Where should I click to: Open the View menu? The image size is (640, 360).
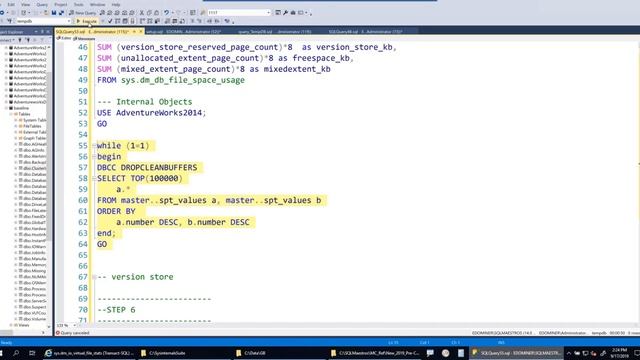tap(25, 4)
